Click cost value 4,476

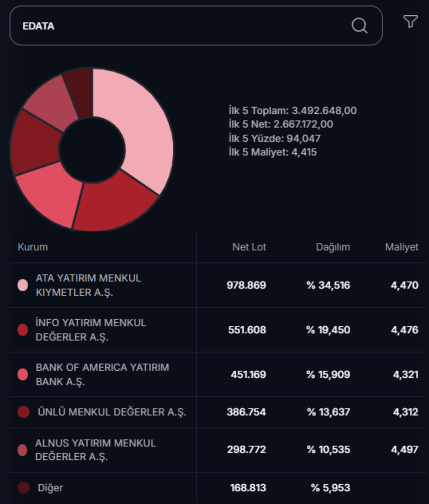(x=405, y=330)
